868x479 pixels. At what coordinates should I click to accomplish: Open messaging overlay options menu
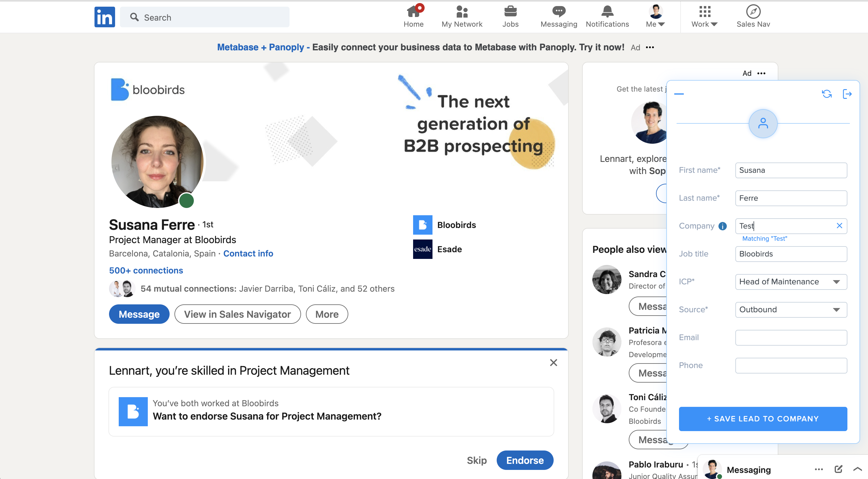(x=819, y=469)
